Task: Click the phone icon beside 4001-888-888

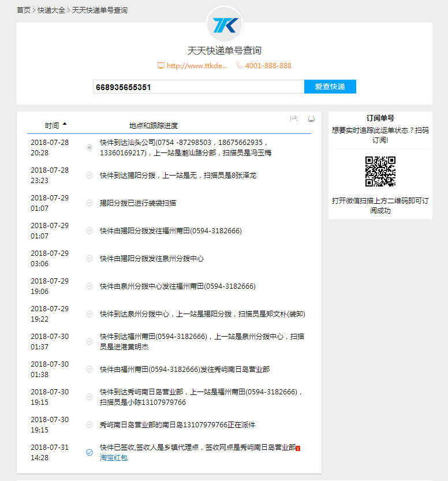Action: point(239,66)
